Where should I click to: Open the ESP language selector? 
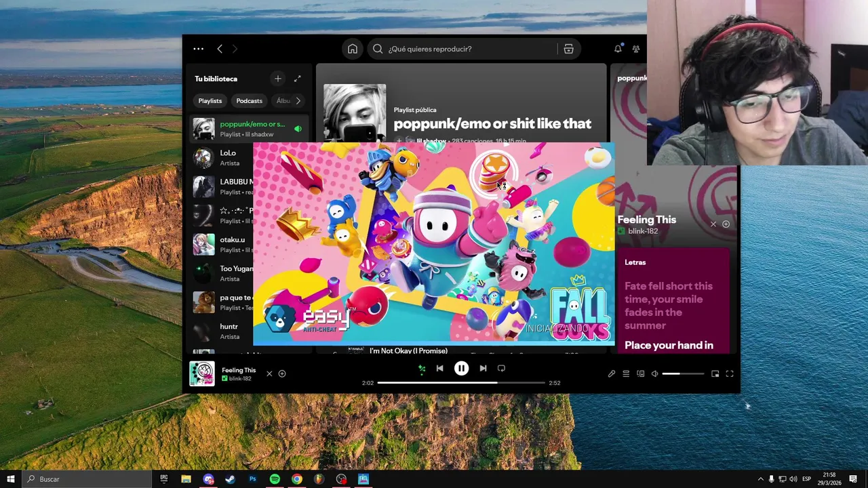[x=807, y=479]
